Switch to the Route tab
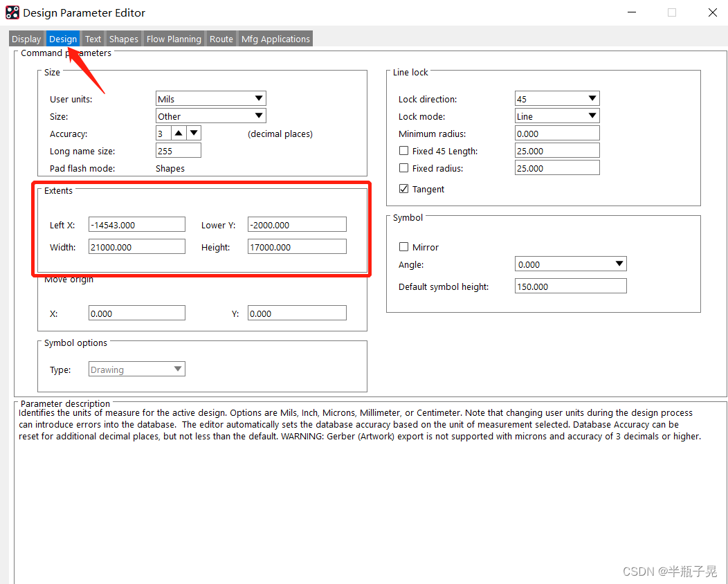The height and width of the screenshot is (584, 728). point(221,39)
